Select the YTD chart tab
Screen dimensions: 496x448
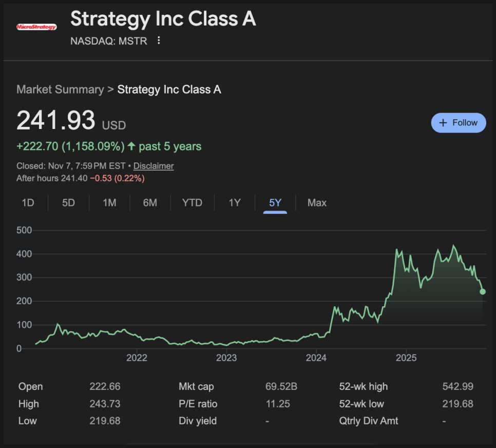tap(192, 203)
